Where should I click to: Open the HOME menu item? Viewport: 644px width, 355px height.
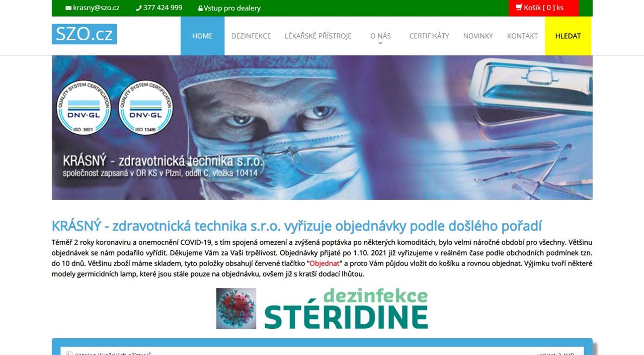[202, 36]
